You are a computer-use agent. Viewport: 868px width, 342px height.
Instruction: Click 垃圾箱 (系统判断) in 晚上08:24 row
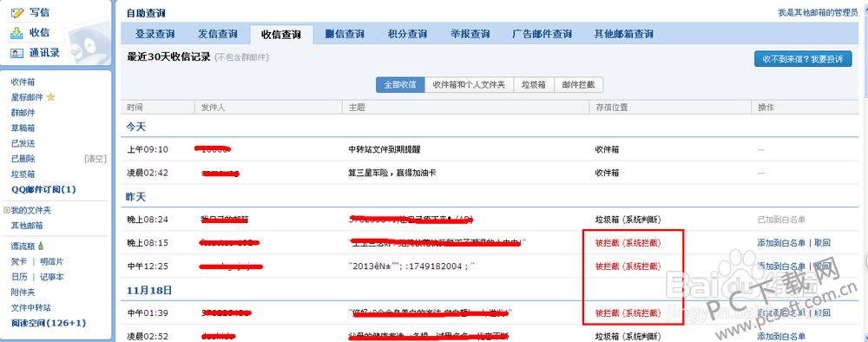pyautogui.click(x=628, y=219)
